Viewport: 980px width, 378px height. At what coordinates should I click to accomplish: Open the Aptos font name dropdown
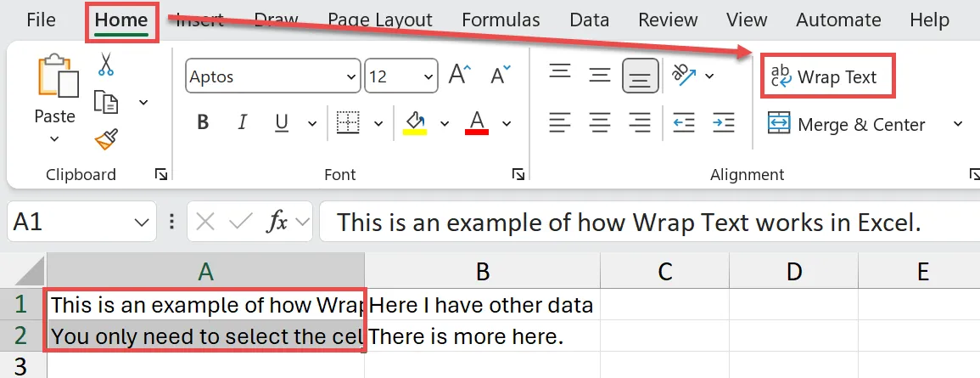click(x=350, y=76)
